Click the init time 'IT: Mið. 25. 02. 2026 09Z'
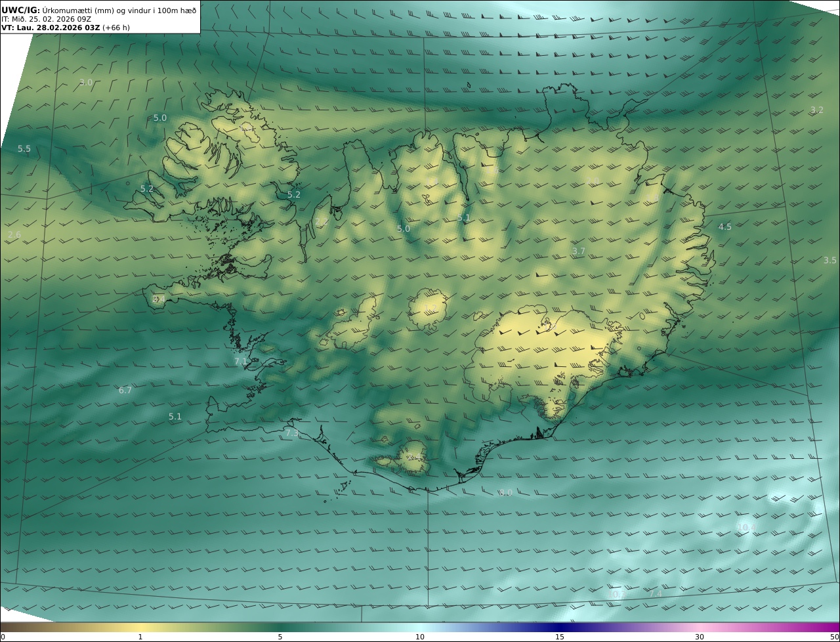 (x=46, y=19)
